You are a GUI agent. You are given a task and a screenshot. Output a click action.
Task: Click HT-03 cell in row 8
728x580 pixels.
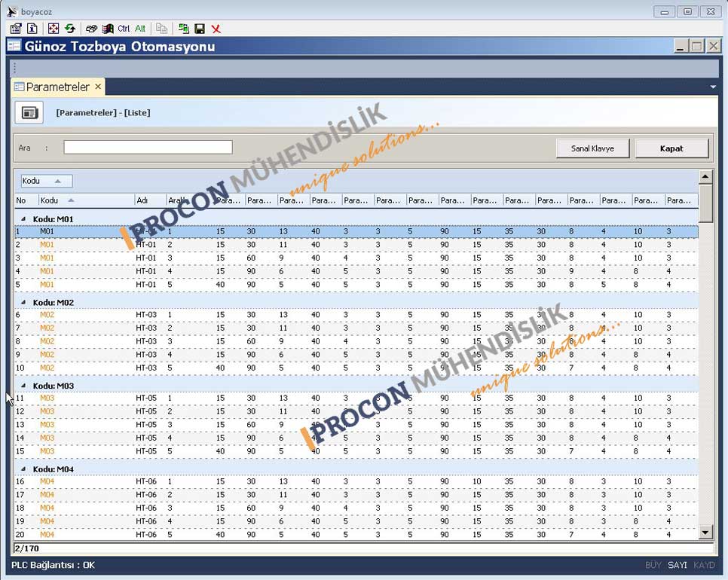(146, 341)
